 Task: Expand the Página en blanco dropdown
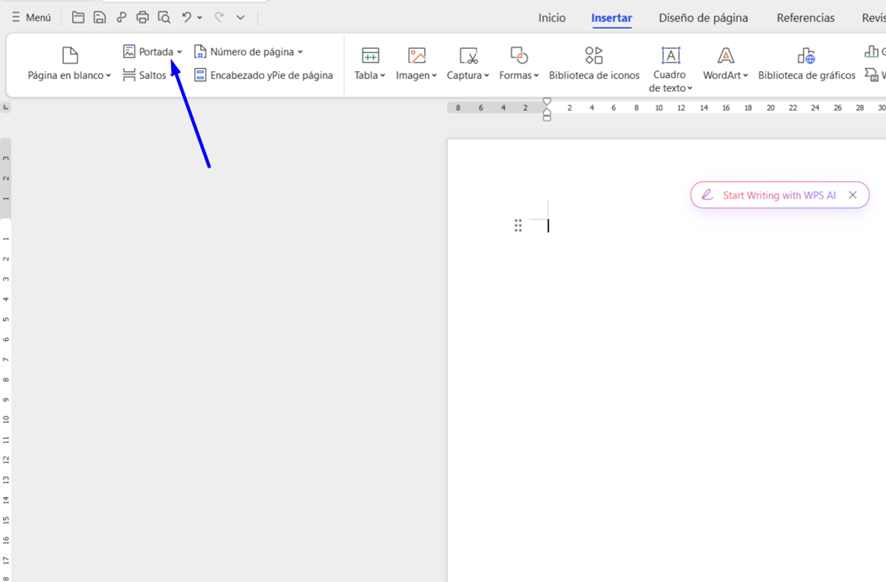[108, 76]
